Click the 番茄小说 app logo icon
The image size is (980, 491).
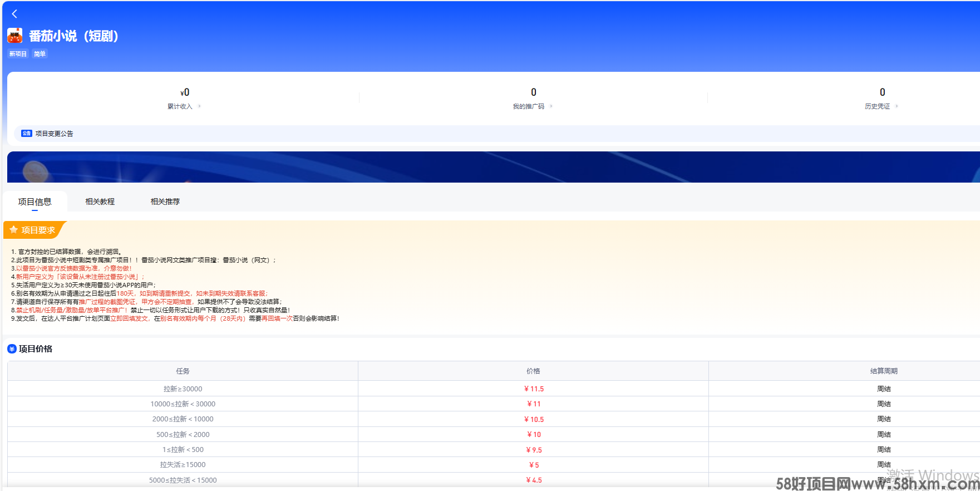(x=14, y=36)
